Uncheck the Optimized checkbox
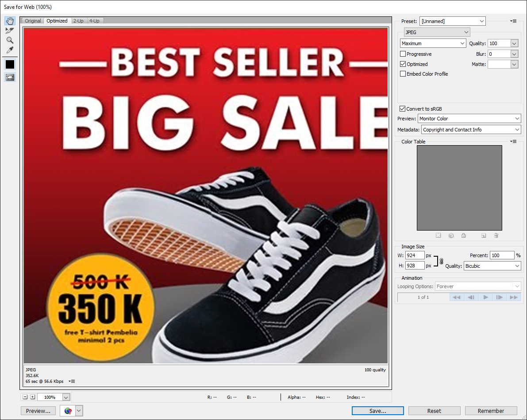The height and width of the screenshot is (420, 527). (x=403, y=64)
